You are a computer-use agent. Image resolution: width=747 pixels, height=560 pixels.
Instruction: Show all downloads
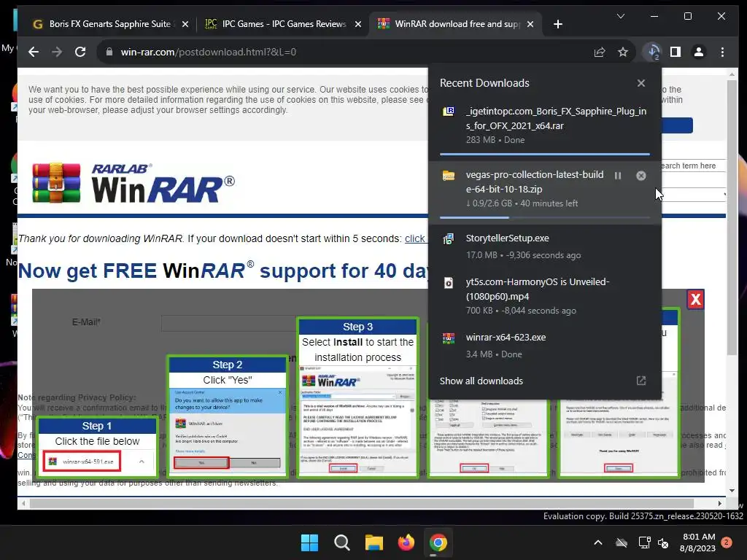(481, 381)
